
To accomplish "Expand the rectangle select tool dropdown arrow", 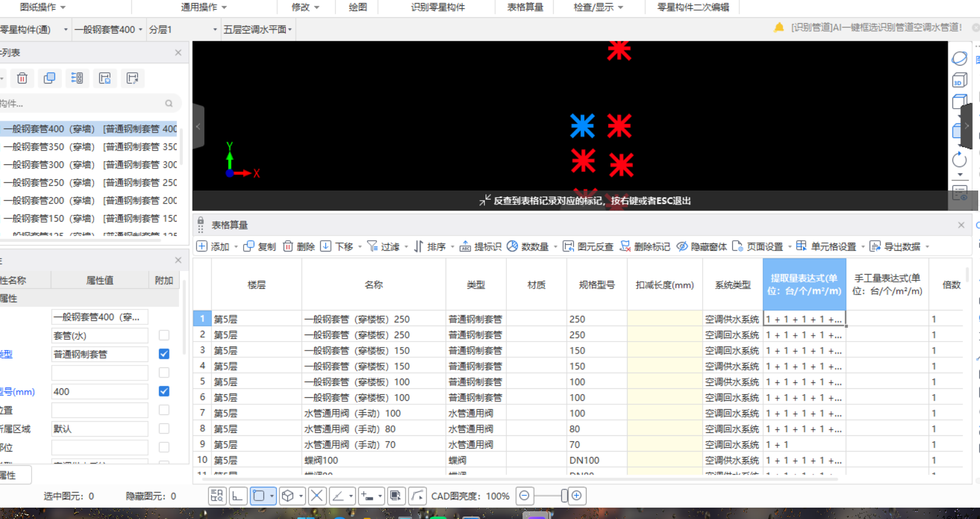I will 272,496.
